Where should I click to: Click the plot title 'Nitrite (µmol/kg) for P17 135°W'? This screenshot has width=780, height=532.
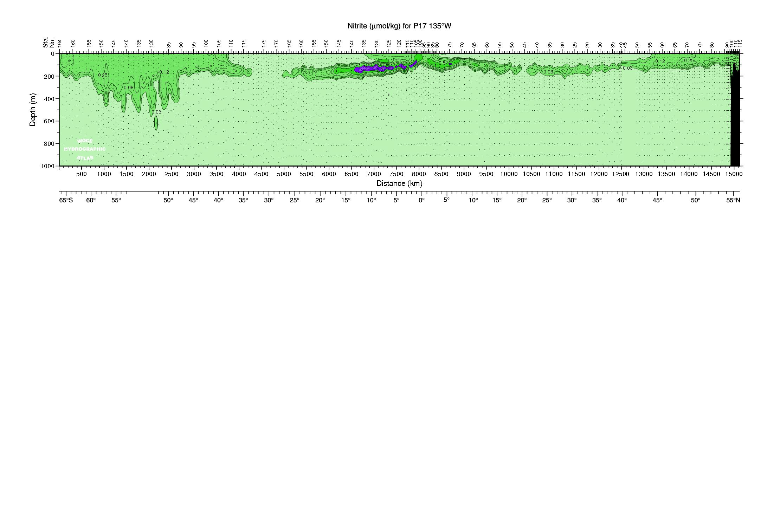coord(399,26)
